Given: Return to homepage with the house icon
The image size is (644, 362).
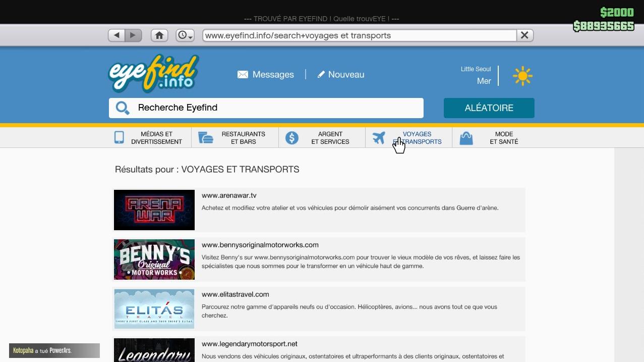Looking at the screenshot, I should coord(159,35).
